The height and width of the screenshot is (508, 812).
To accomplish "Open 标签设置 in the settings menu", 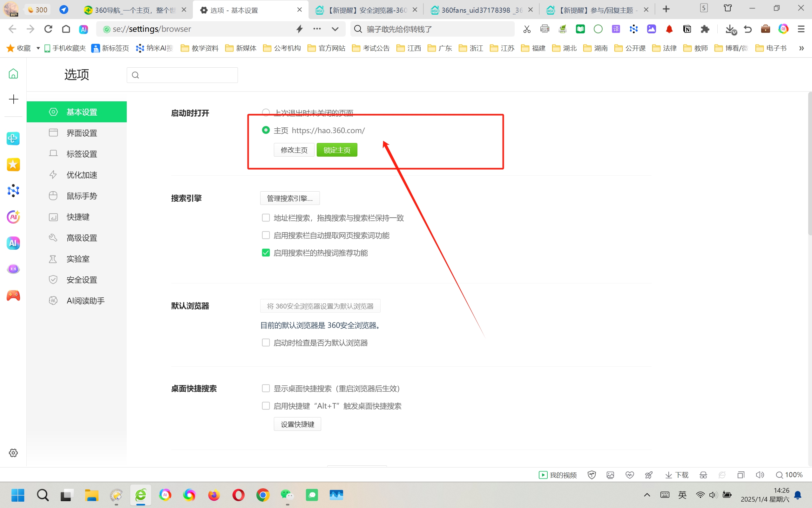I will point(77,154).
